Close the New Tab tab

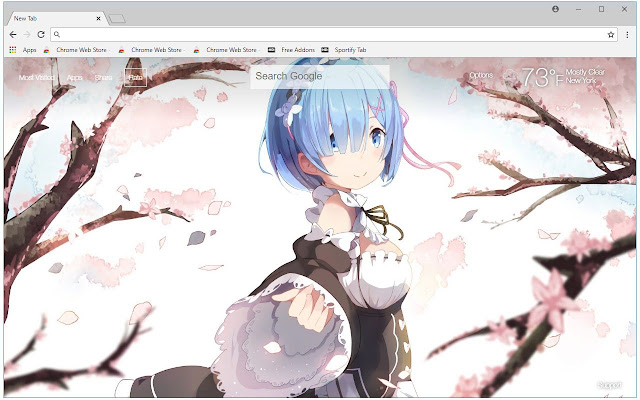[98, 18]
